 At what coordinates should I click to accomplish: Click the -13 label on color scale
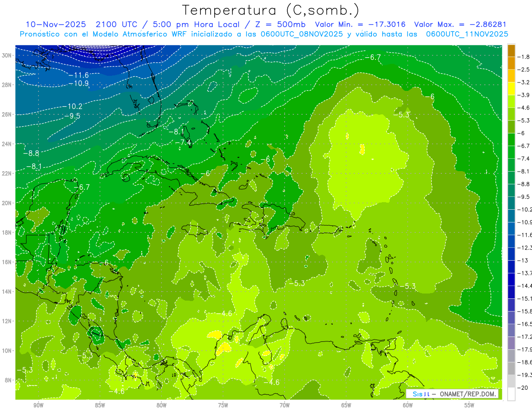click(x=522, y=260)
